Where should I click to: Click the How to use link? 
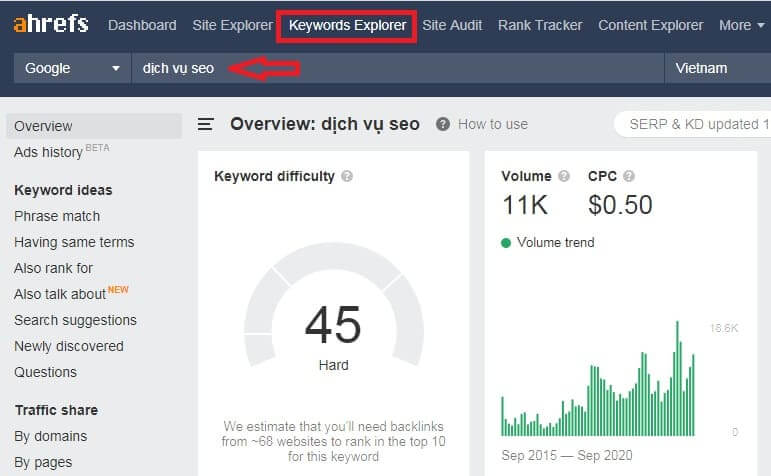(493, 124)
